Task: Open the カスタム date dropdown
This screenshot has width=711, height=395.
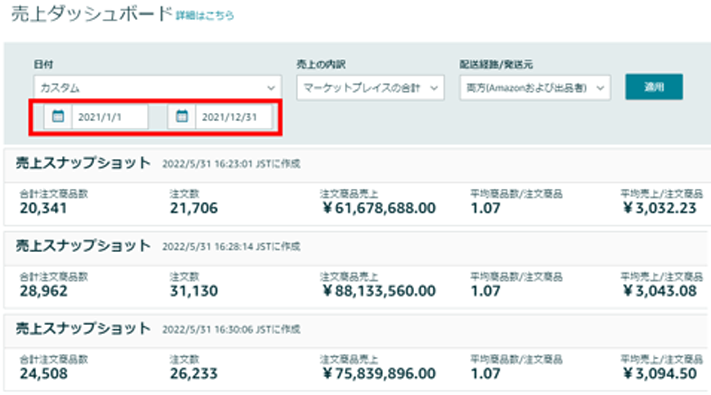Action: [157, 88]
